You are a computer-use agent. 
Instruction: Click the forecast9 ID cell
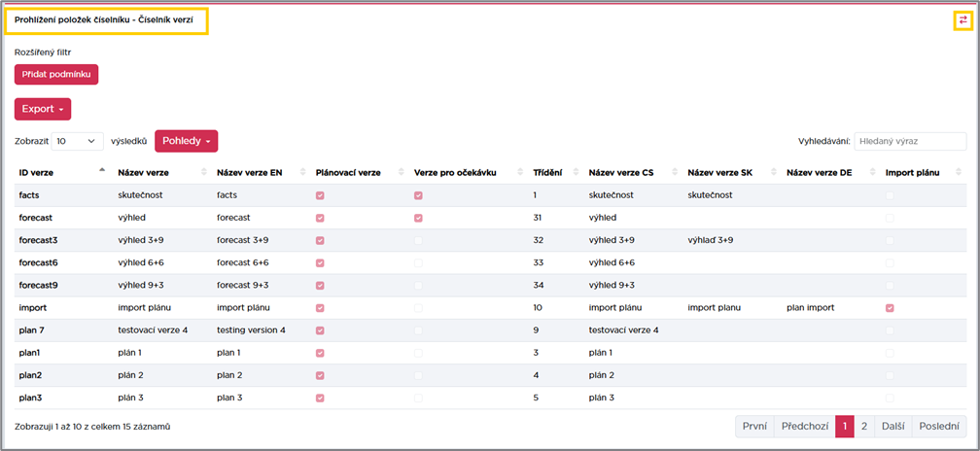point(64,286)
